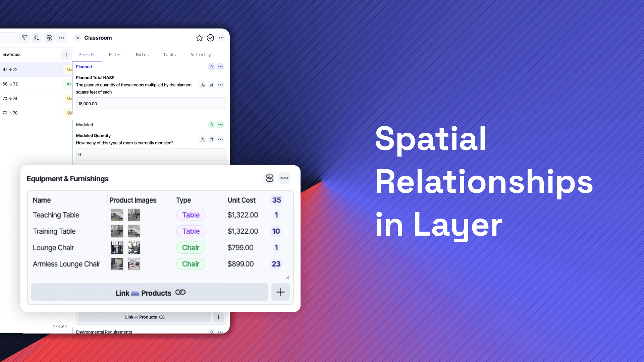Select the Chair type badge for Lounge Chair

tap(191, 247)
